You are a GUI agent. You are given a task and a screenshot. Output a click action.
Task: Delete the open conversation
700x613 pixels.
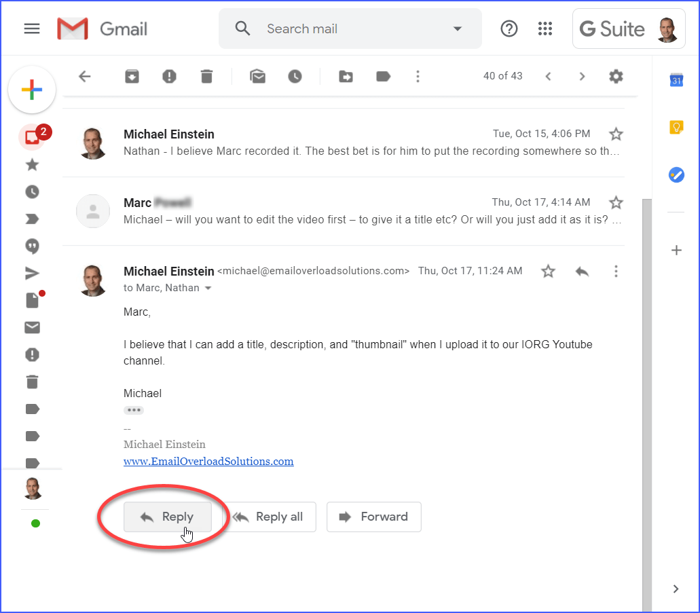point(206,76)
